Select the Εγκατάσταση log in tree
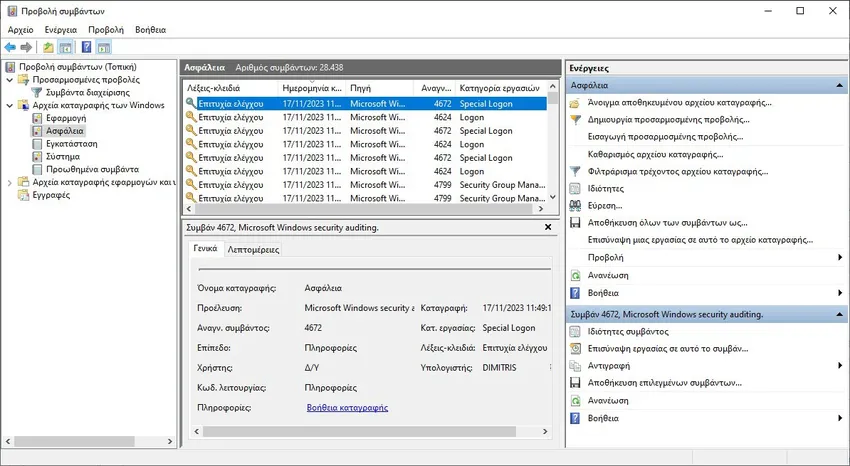The width and height of the screenshot is (850, 466). [x=72, y=144]
